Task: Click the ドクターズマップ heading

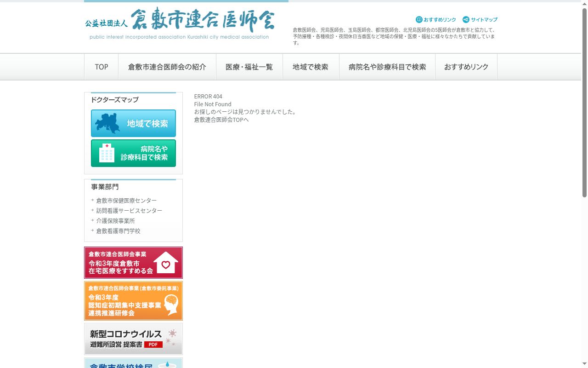Action: [114, 100]
